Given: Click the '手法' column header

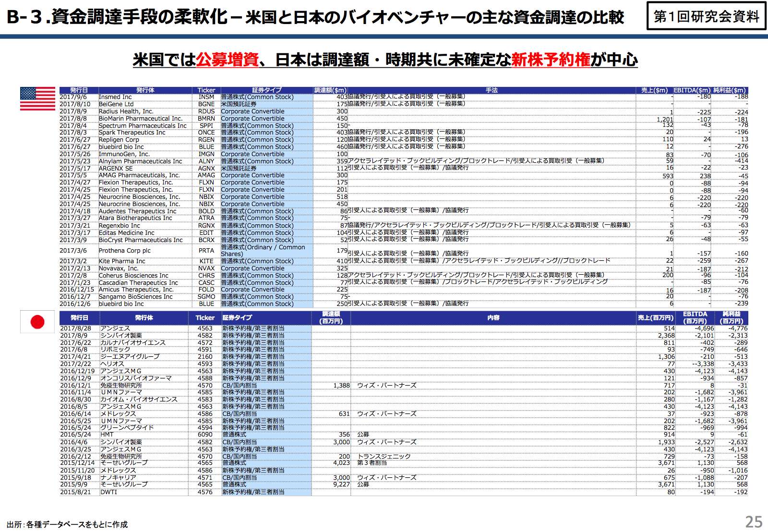Looking at the screenshot, I should (492, 90).
